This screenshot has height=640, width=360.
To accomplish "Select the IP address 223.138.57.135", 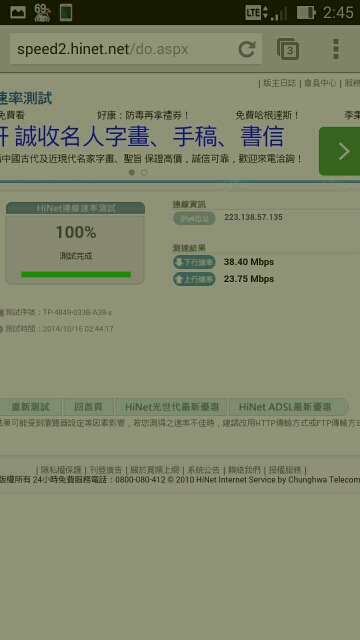I will coord(253,217).
